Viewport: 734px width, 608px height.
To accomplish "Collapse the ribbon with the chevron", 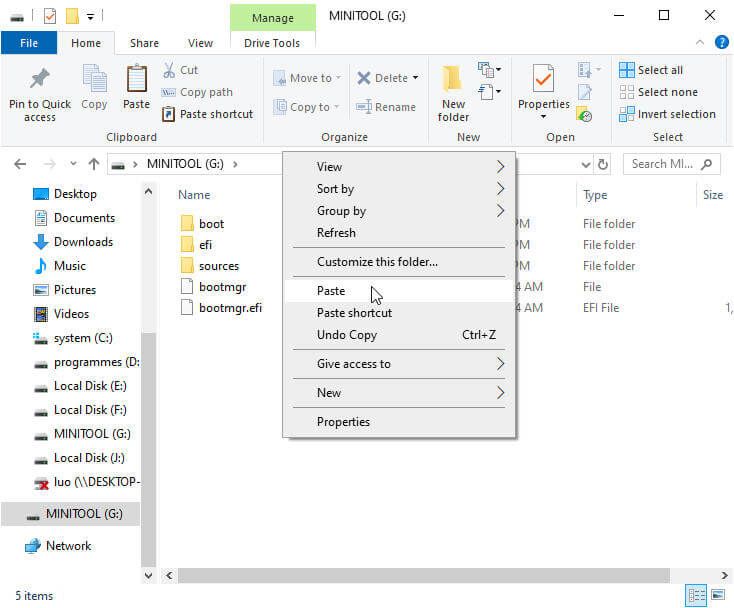I will pyautogui.click(x=699, y=43).
